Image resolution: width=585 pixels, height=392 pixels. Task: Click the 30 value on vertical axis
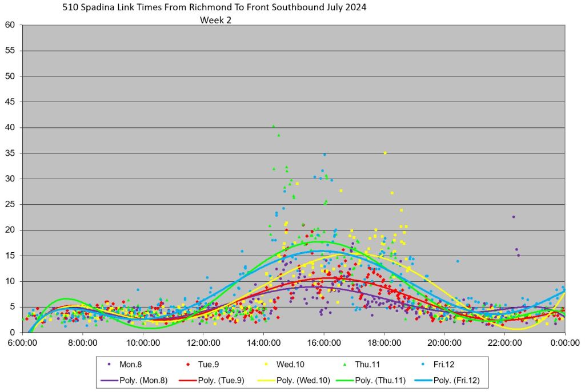click(x=10, y=179)
